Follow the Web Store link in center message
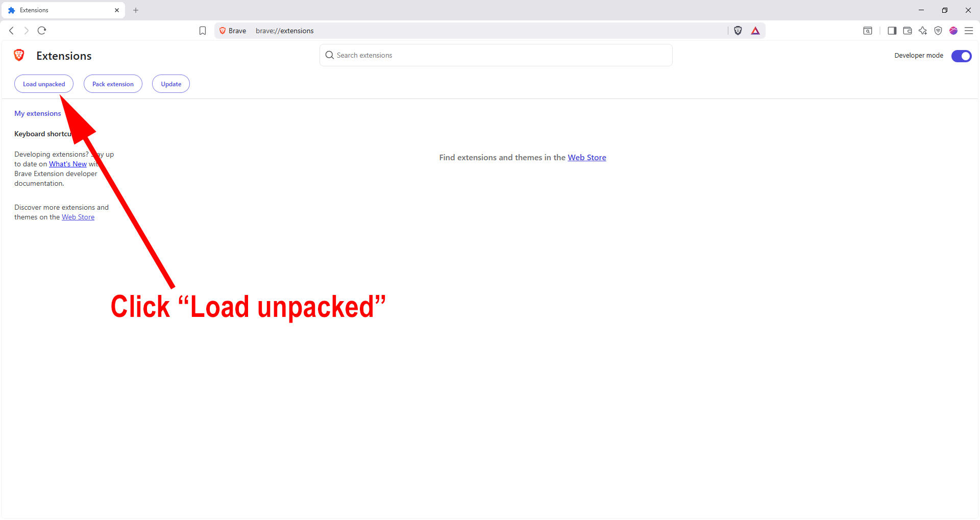 (x=586, y=158)
